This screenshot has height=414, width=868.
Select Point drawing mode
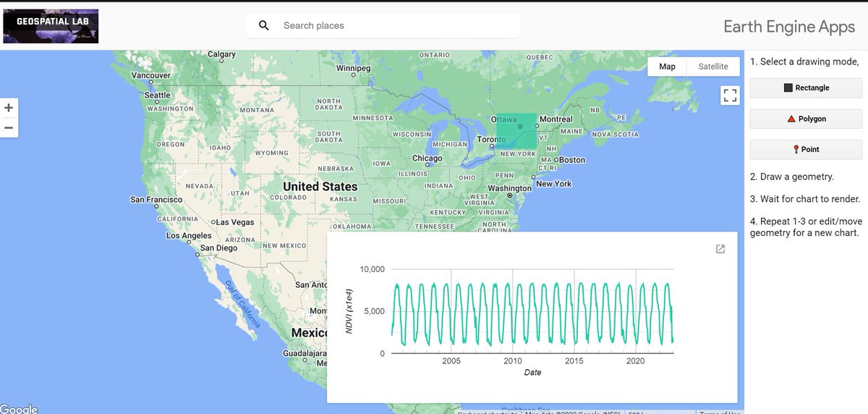[806, 149]
